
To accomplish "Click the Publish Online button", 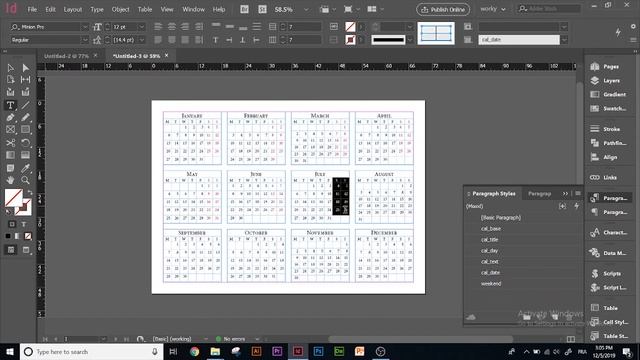I will coord(443,9).
